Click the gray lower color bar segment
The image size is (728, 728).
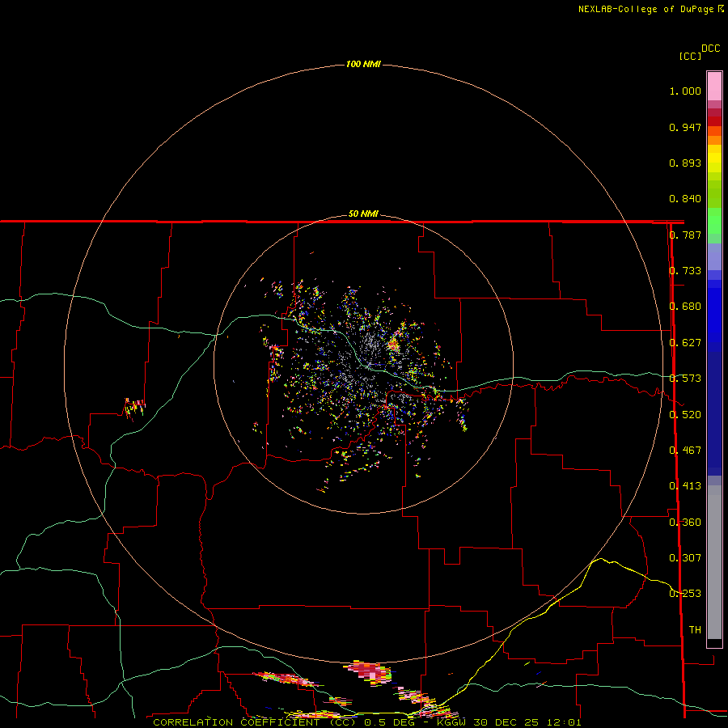pyautogui.click(x=714, y=562)
